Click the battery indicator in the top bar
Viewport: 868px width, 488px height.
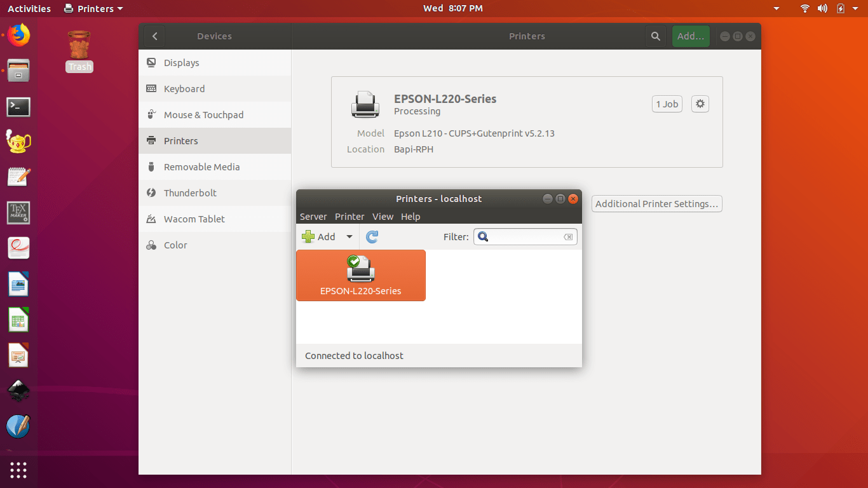[x=841, y=8]
